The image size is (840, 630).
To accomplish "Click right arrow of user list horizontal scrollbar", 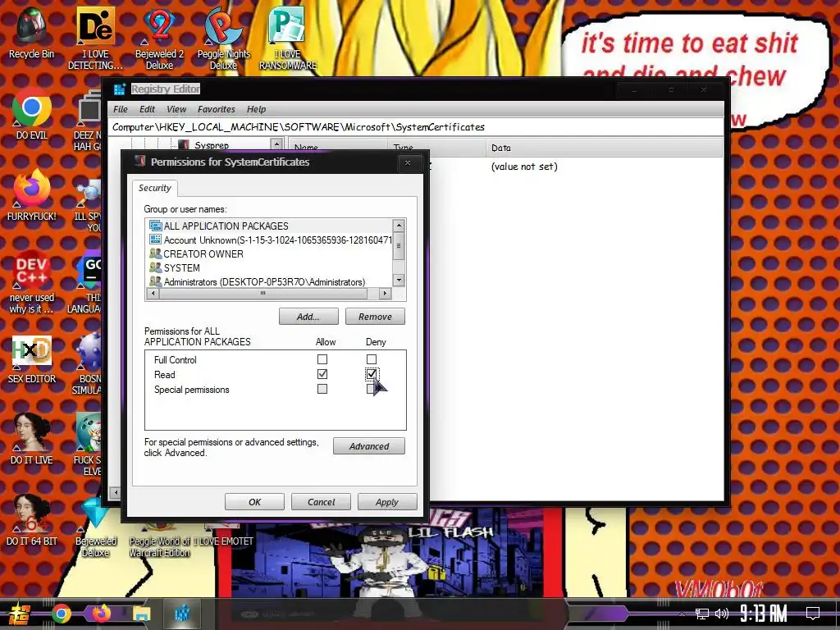I will click(385, 294).
